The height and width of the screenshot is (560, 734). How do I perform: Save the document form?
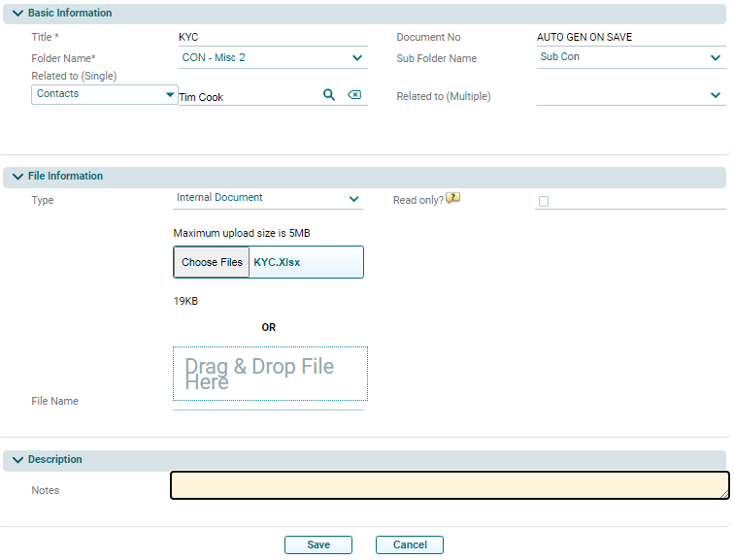click(x=318, y=545)
